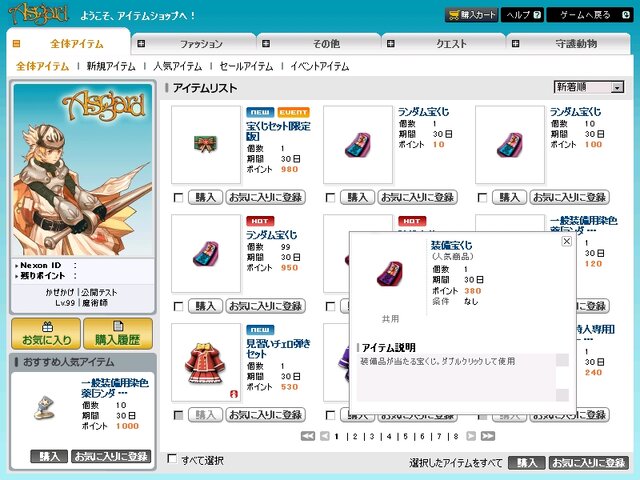Expand the その他 tab plus icon

266,43
